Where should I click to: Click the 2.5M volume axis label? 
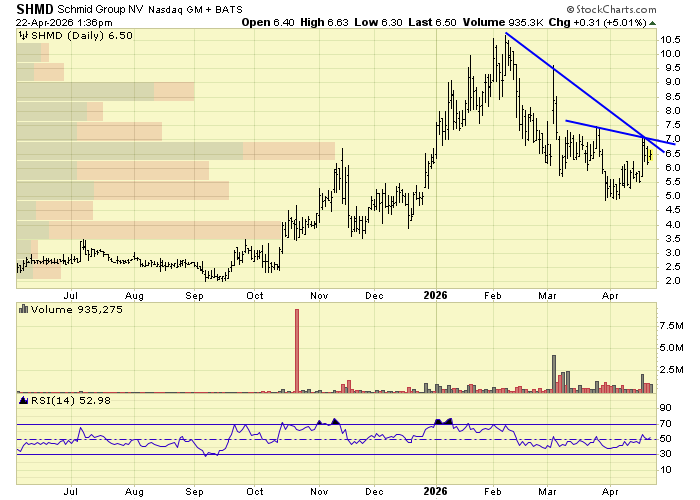click(x=671, y=370)
